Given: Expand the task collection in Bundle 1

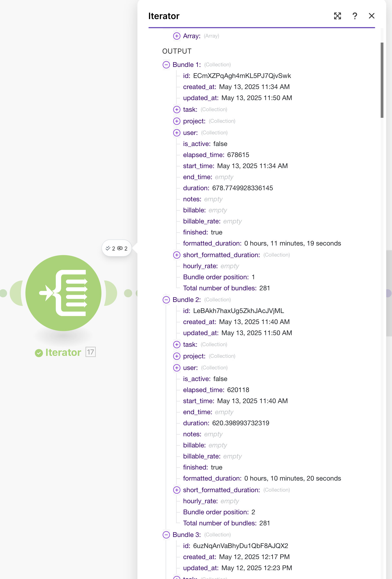Looking at the screenshot, I should (x=177, y=109).
